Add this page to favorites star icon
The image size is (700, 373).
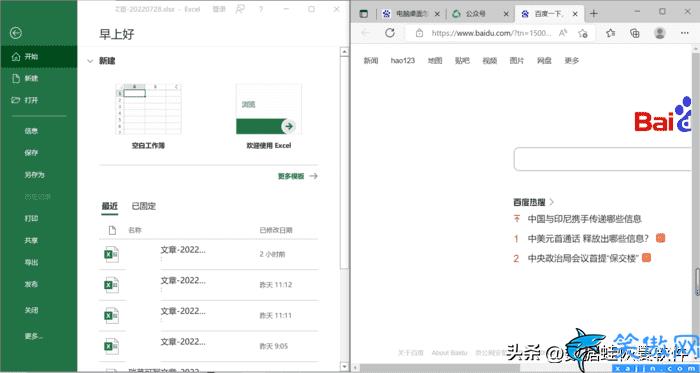pos(583,33)
